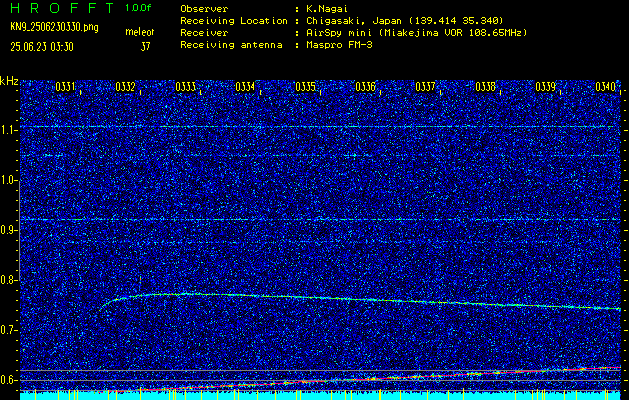Click the 1.0 frequency axis label
This screenshot has width=629, height=400.
click(9, 181)
